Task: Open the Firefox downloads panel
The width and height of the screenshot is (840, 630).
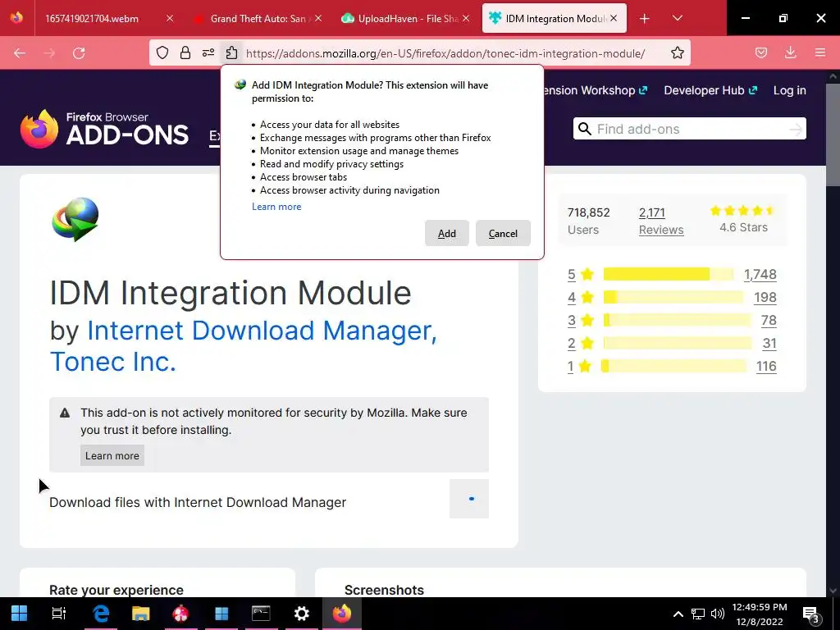Action: 791,52
